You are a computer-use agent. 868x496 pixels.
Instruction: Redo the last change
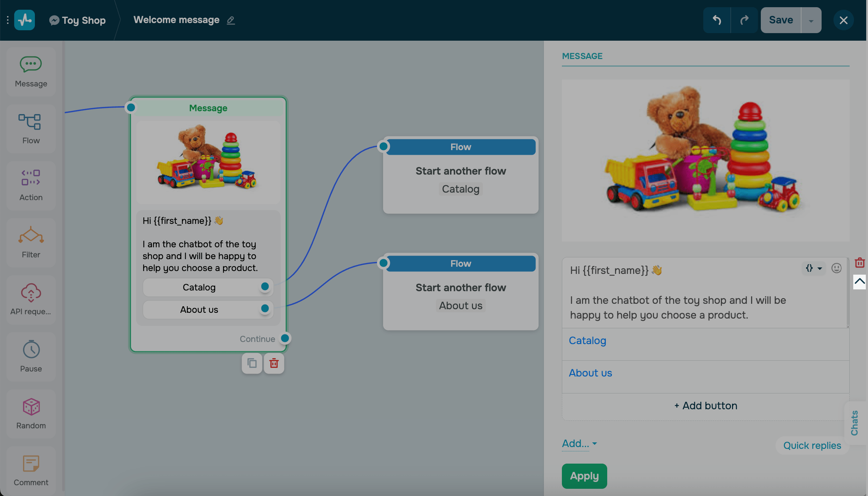pyautogui.click(x=744, y=20)
